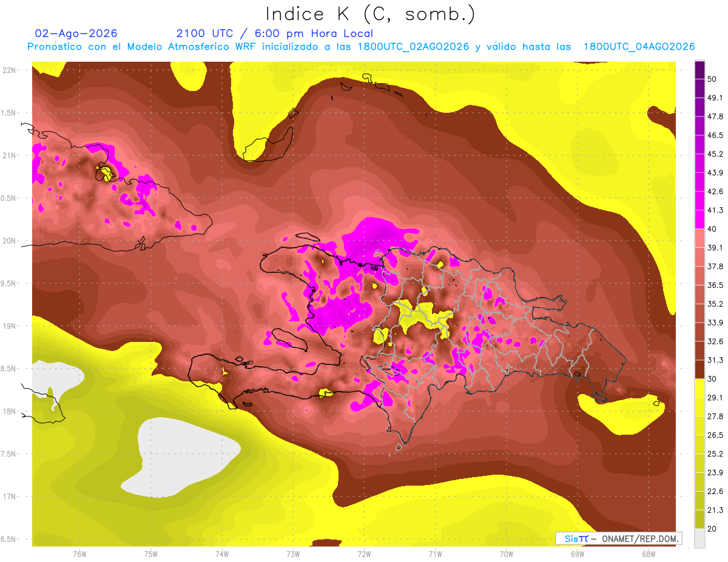Click the latitude label '21N'
Screen dimensions: 728x562
10,155
